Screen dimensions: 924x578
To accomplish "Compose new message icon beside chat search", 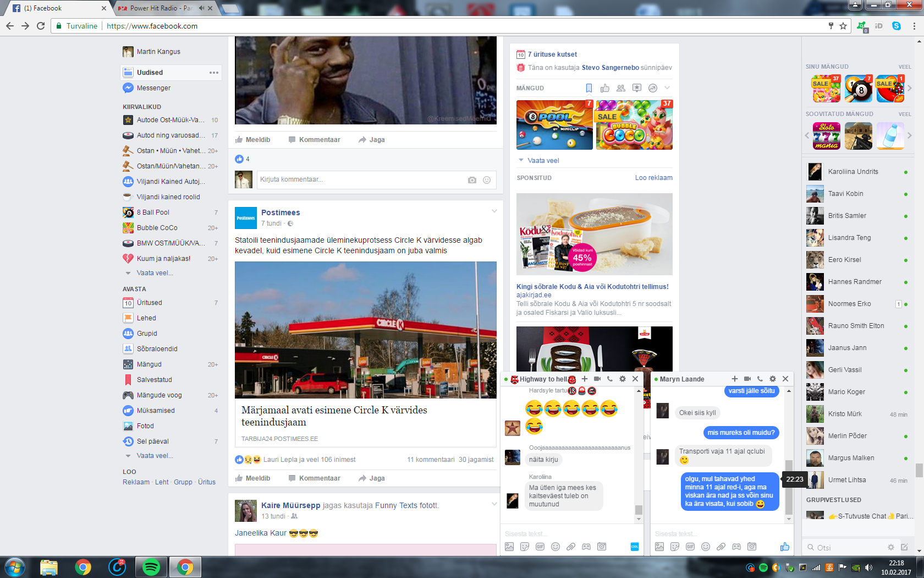I will coord(904,547).
